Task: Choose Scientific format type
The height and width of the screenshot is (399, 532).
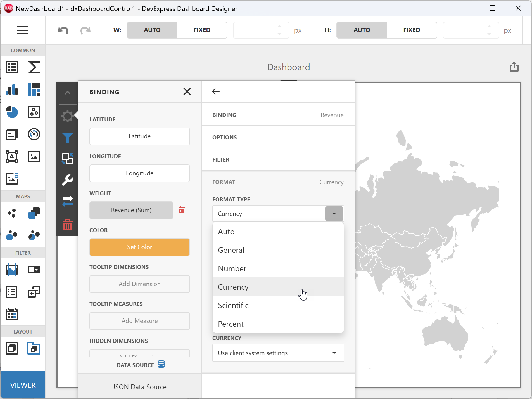Action: tap(278, 305)
